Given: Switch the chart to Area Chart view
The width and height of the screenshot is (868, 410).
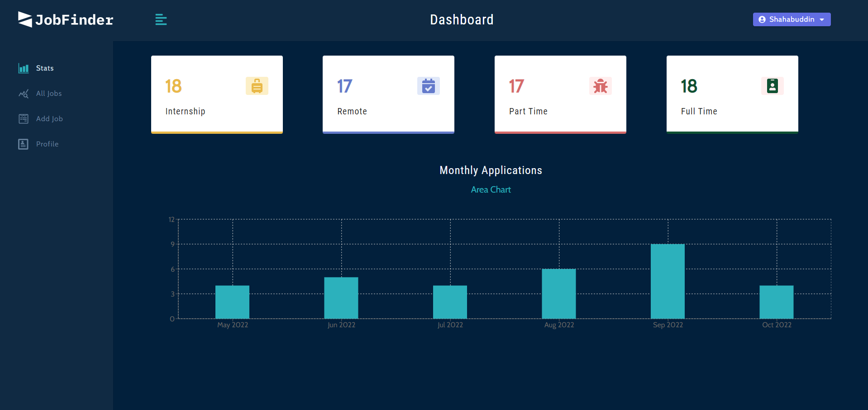Looking at the screenshot, I should point(491,189).
